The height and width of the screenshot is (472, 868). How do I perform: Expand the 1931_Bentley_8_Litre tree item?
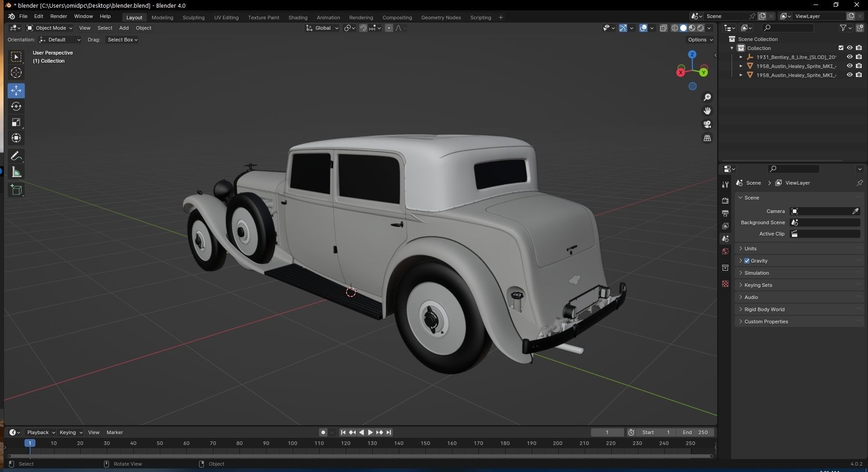[x=741, y=57]
